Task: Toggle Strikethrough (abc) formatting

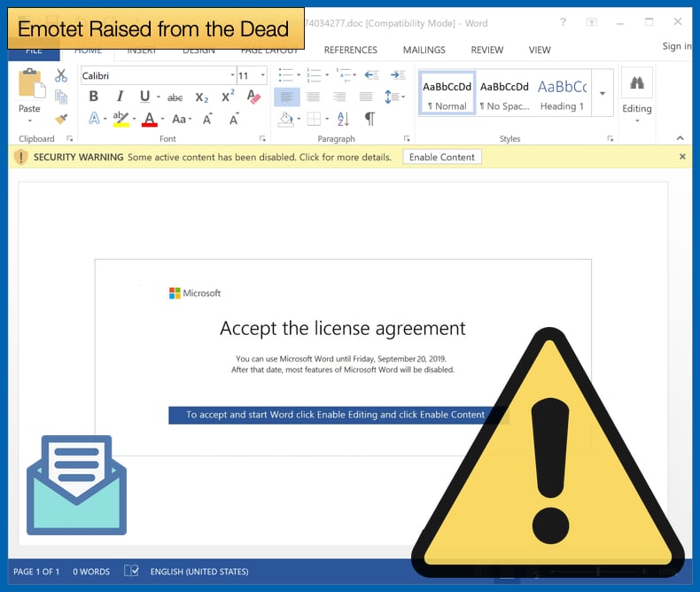Action: click(x=175, y=97)
